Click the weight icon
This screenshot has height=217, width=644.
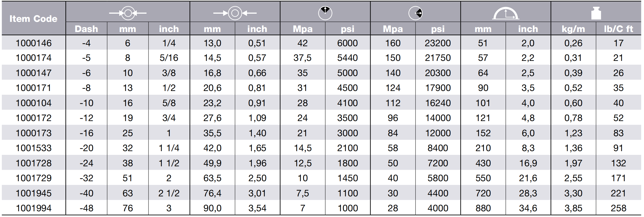pos(596,13)
